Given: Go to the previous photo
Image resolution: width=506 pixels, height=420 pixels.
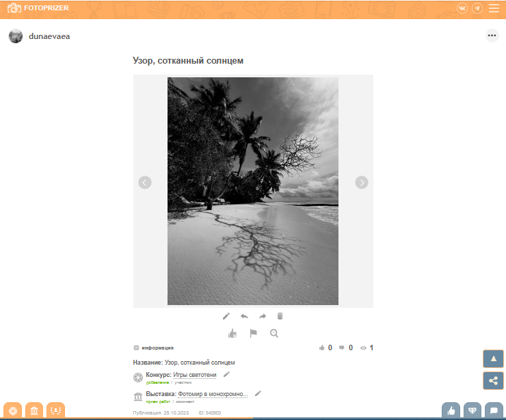Looking at the screenshot, I should [x=144, y=183].
